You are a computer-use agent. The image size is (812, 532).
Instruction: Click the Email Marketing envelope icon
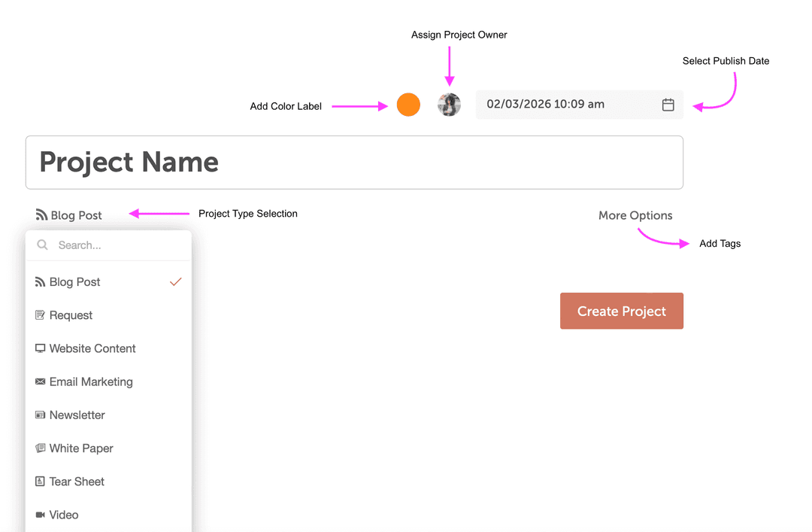41,382
